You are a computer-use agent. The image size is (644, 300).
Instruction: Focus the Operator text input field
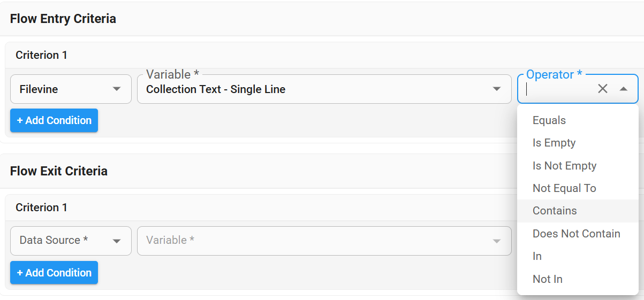click(x=557, y=89)
